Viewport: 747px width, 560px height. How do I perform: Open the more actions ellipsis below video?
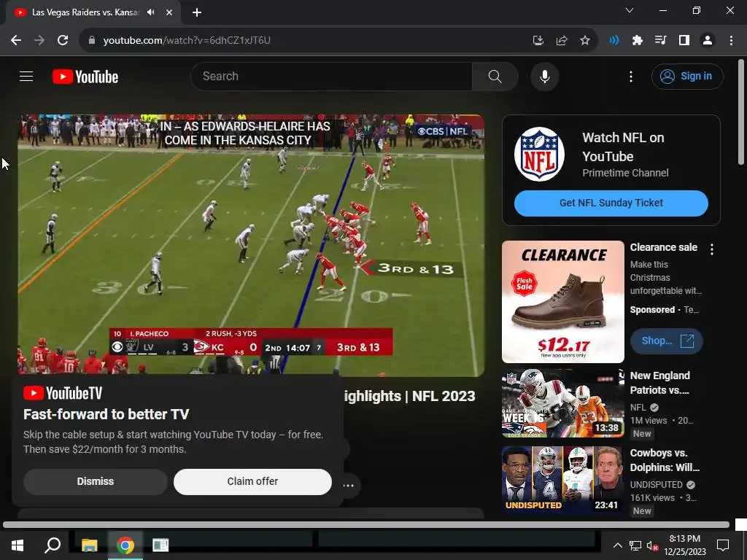[x=349, y=486]
